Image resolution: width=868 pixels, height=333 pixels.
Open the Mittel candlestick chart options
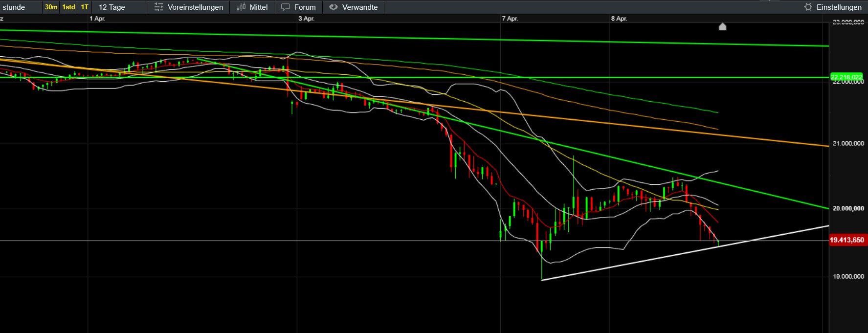point(252,7)
